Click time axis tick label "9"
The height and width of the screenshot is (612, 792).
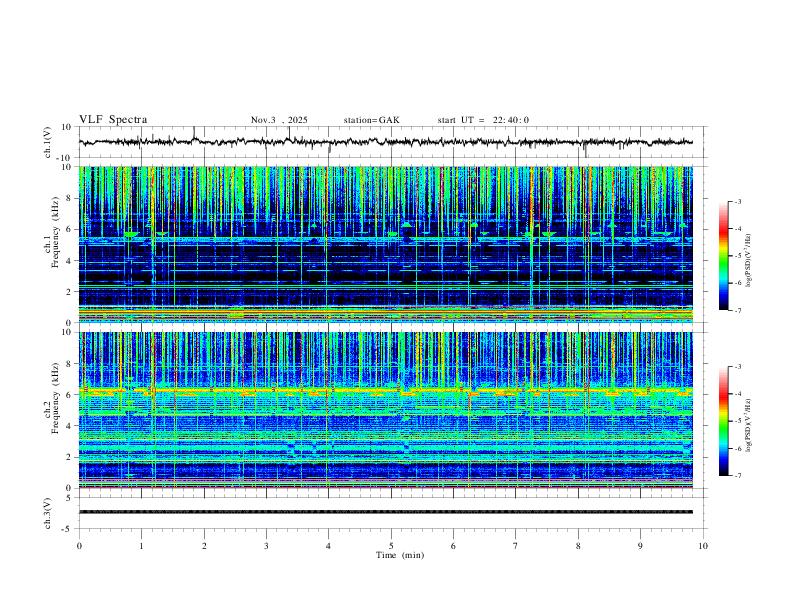640,546
